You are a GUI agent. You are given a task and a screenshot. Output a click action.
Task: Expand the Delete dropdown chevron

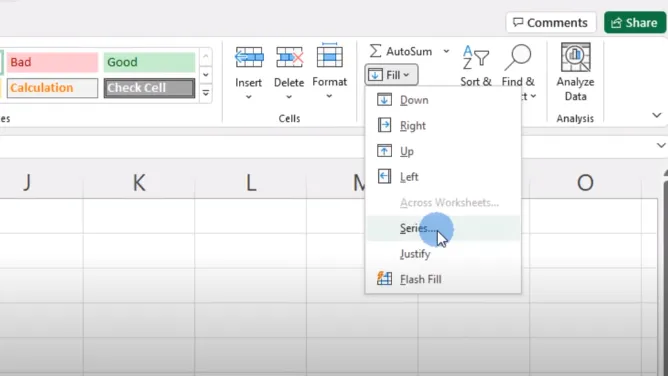(x=289, y=97)
